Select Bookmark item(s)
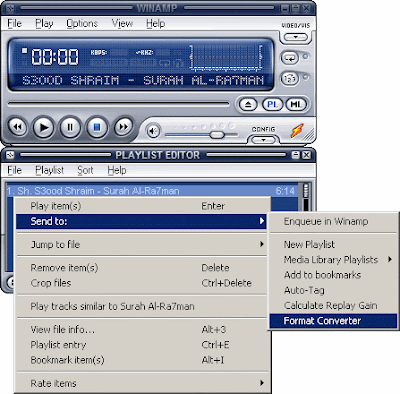Image resolution: width=400 pixels, height=394 pixels. click(x=141, y=360)
